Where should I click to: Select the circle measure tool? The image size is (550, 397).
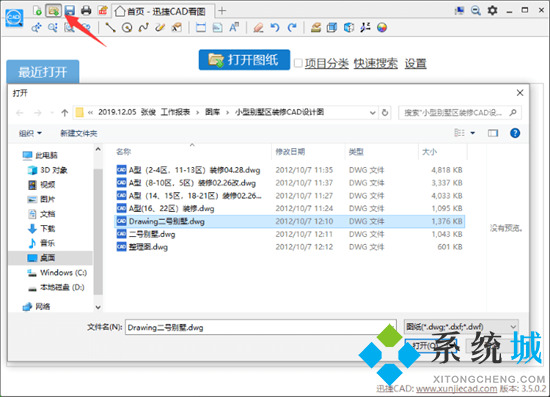click(x=127, y=27)
